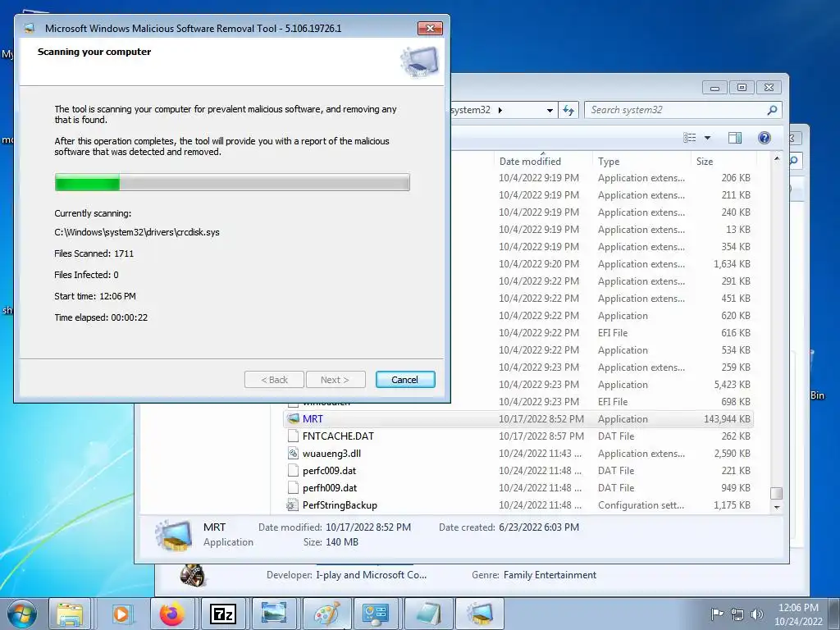Select the 1,634 KB size cell
Screen dimensions: 840x630
pos(732,264)
